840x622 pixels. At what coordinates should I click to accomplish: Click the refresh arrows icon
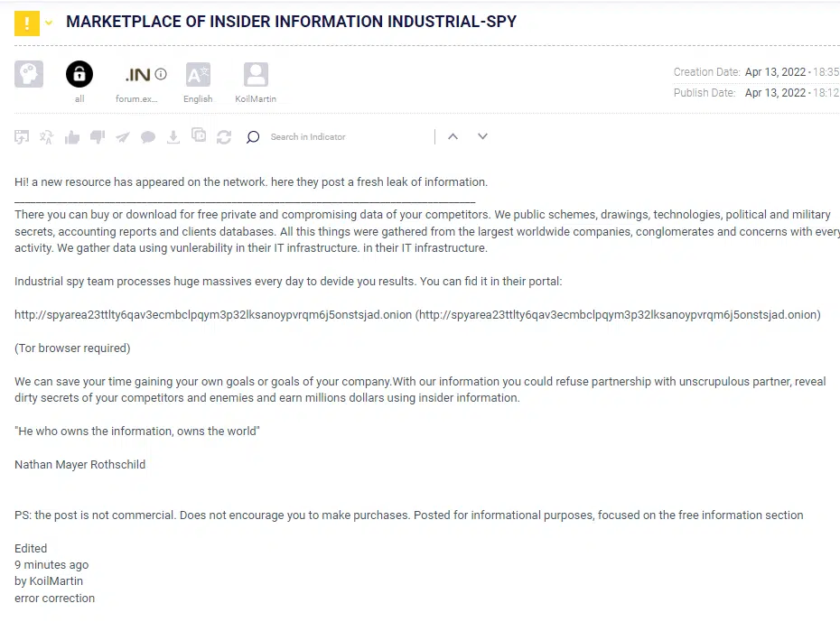224,137
